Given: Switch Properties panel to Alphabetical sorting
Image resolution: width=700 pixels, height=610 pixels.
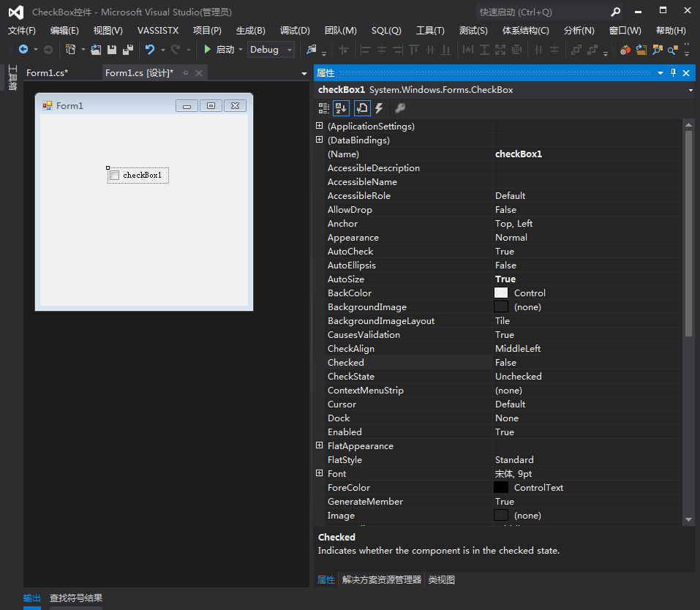Looking at the screenshot, I should [341, 108].
